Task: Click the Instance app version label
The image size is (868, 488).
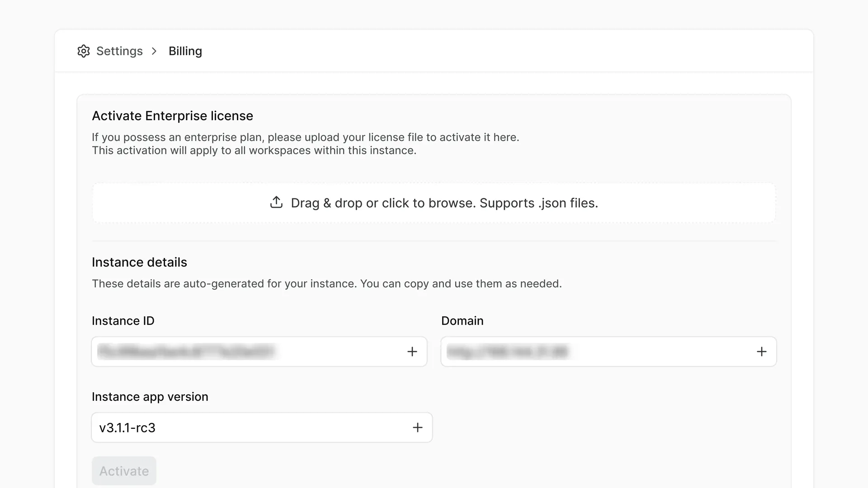Action: [150, 397]
